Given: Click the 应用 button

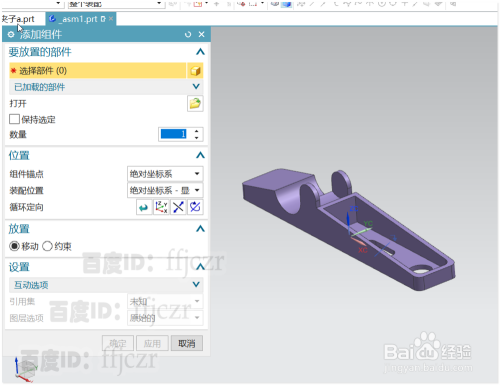Looking at the screenshot, I should tap(152, 343).
